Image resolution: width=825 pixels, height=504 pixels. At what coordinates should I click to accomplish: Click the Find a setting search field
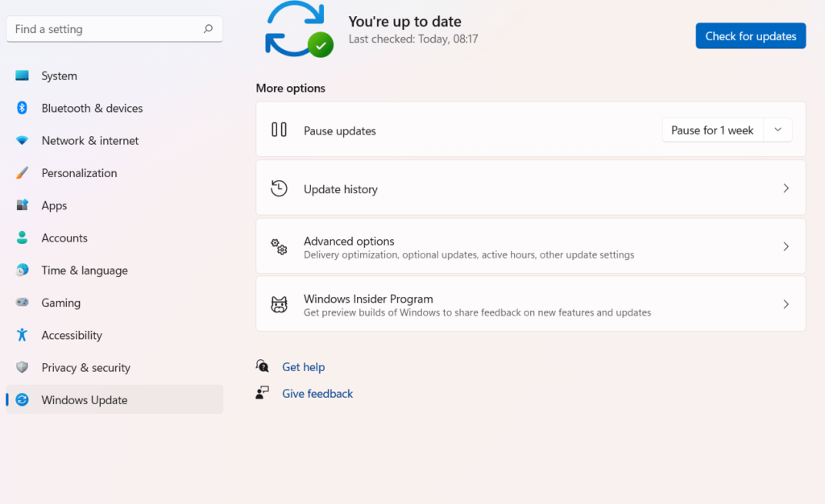(x=114, y=29)
